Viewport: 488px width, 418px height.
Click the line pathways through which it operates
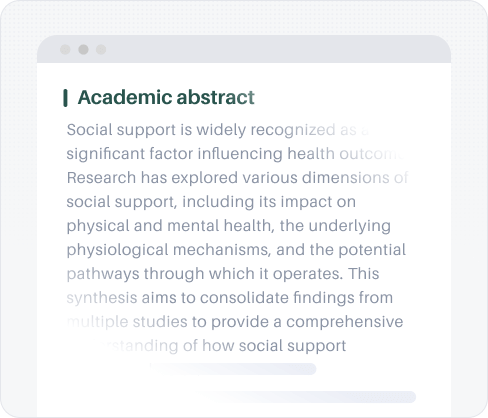(223, 274)
